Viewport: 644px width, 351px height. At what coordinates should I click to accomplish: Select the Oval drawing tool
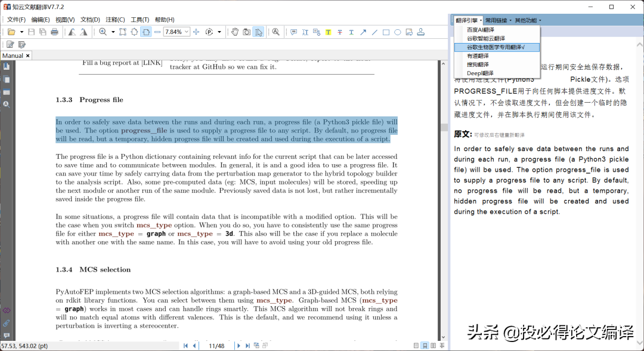coord(398,32)
